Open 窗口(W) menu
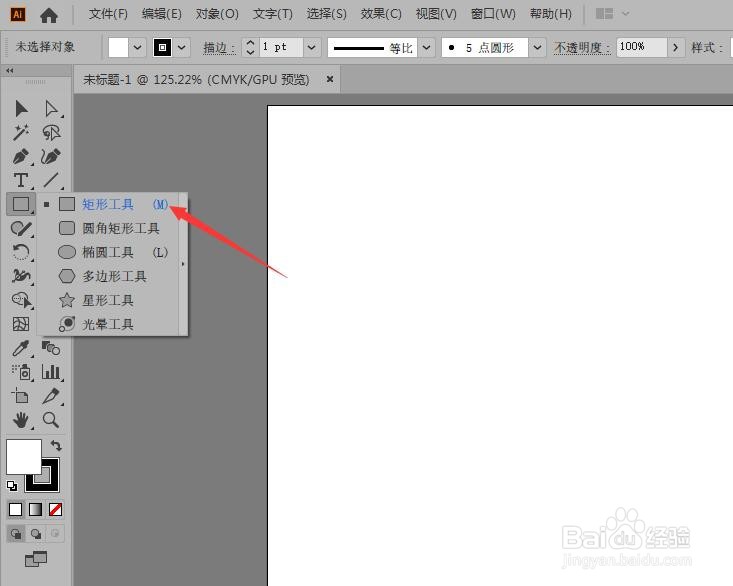The height and width of the screenshot is (586, 733). [x=493, y=14]
